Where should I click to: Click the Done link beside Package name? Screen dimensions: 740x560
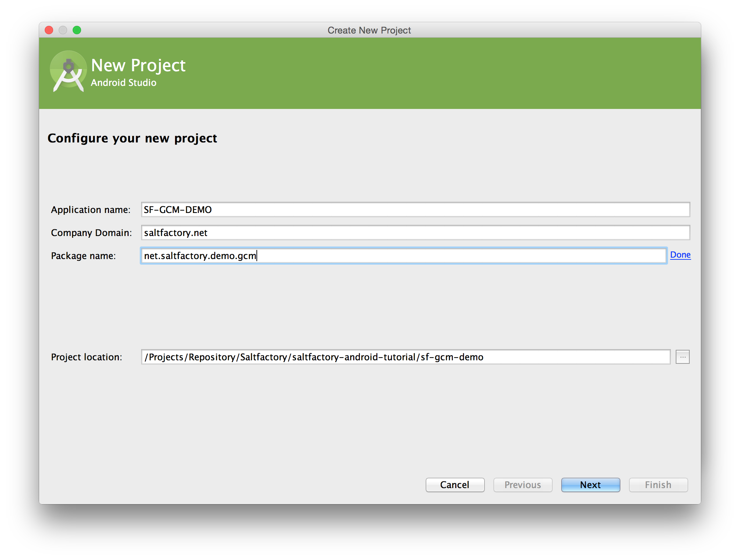[x=680, y=255]
